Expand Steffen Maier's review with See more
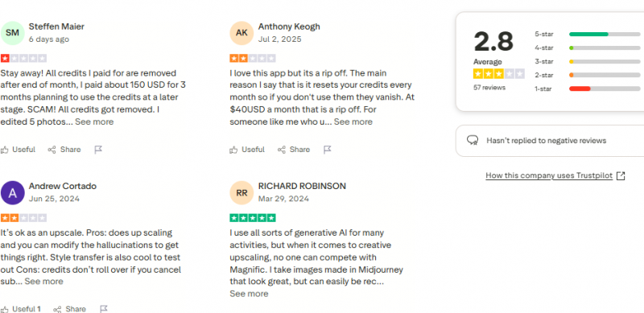This screenshot has height=313, width=644. [x=94, y=121]
